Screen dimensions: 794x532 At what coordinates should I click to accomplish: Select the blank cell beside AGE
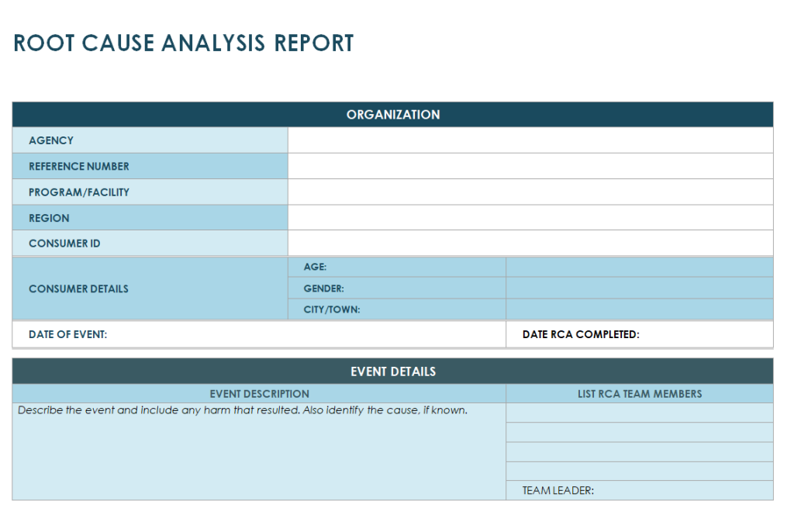(639, 267)
